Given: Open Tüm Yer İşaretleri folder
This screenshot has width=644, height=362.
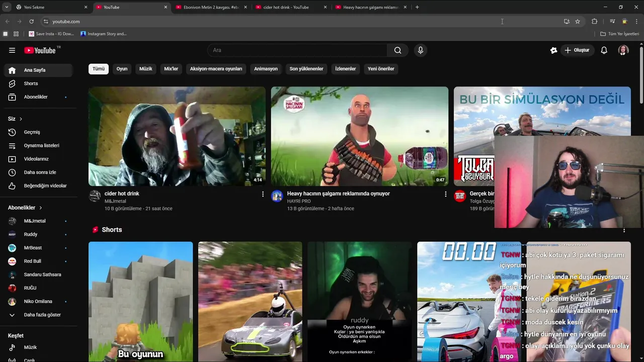Looking at the screenshot, I should [620, 34].
